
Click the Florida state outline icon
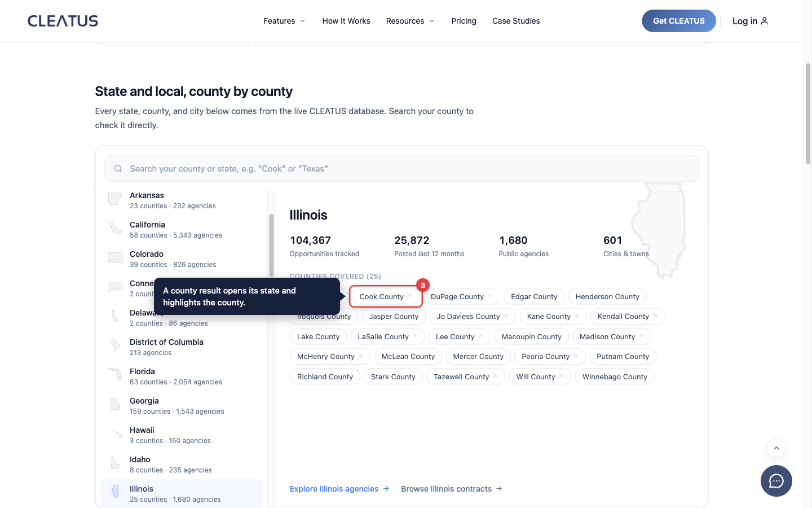pos(115,375)
